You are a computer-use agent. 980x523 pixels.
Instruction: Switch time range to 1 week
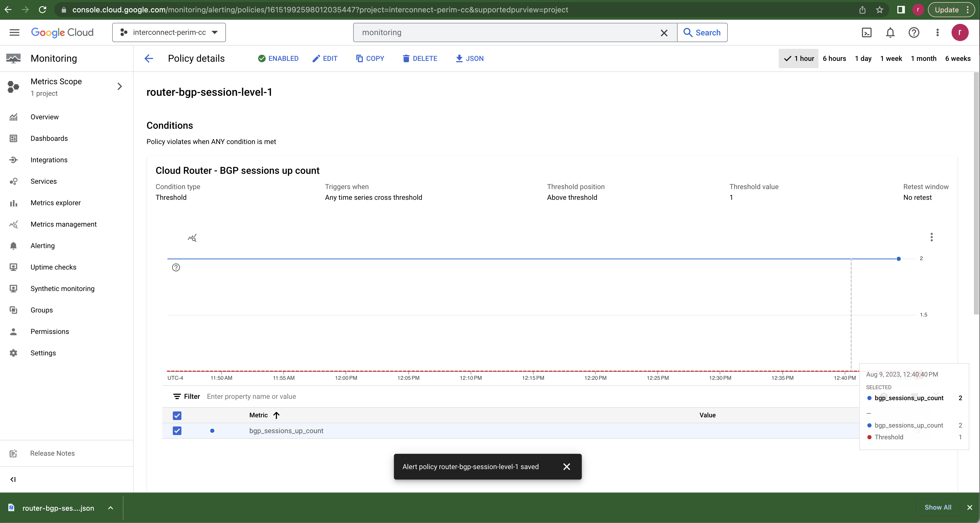[891, 58]
